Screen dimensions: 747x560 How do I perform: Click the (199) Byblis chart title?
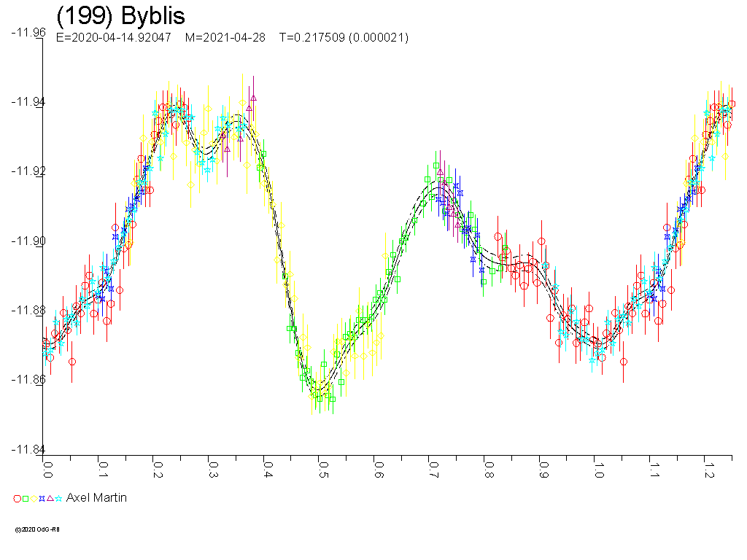[x=120, y=16]
